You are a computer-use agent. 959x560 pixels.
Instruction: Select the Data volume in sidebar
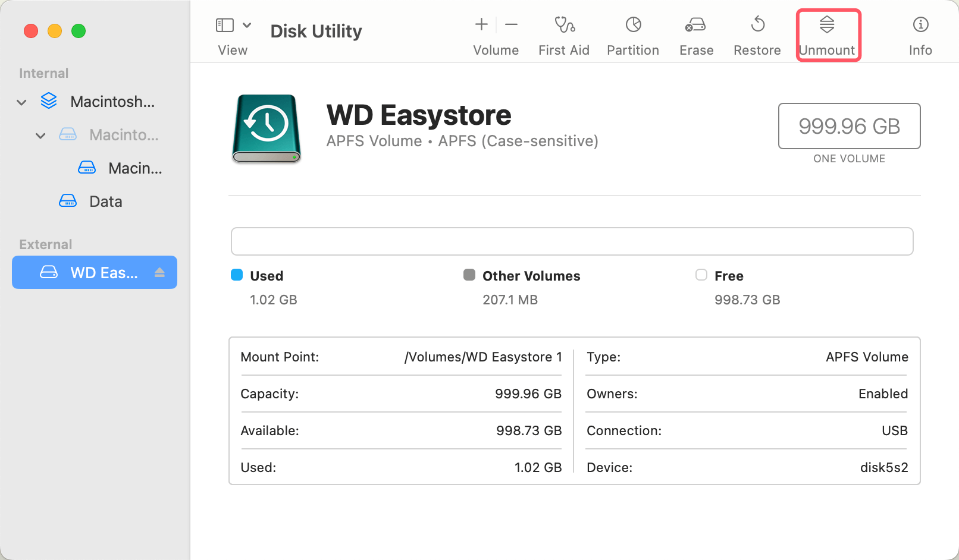click(x=105, y=202)
